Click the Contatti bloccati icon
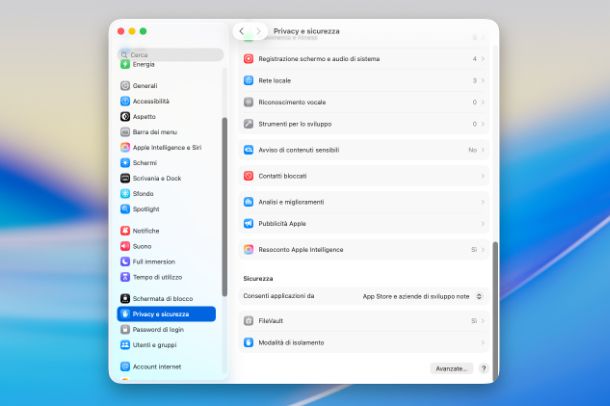 249,176
